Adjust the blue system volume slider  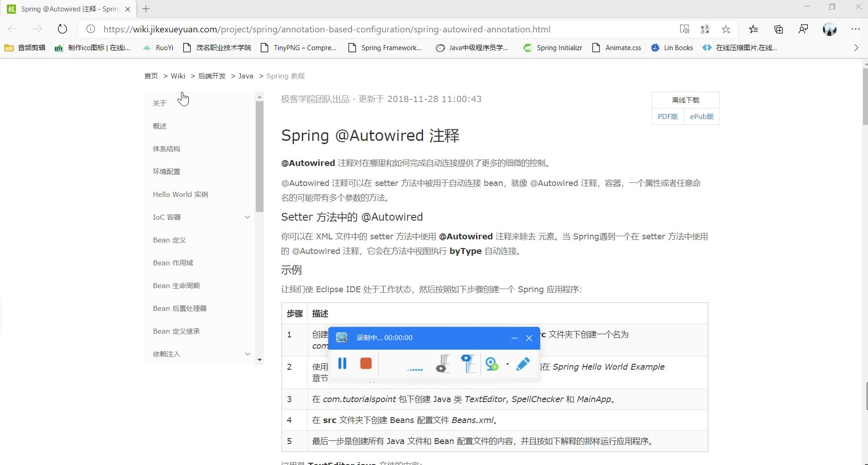468,363
